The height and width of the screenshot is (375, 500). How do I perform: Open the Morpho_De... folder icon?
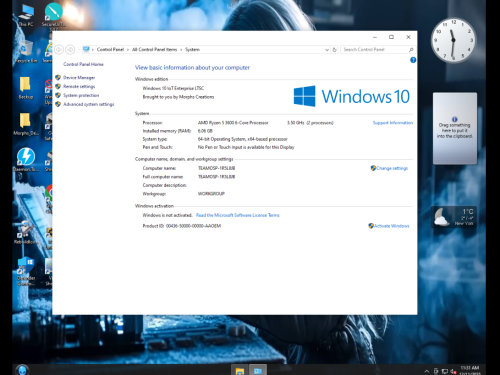(26, 124)
